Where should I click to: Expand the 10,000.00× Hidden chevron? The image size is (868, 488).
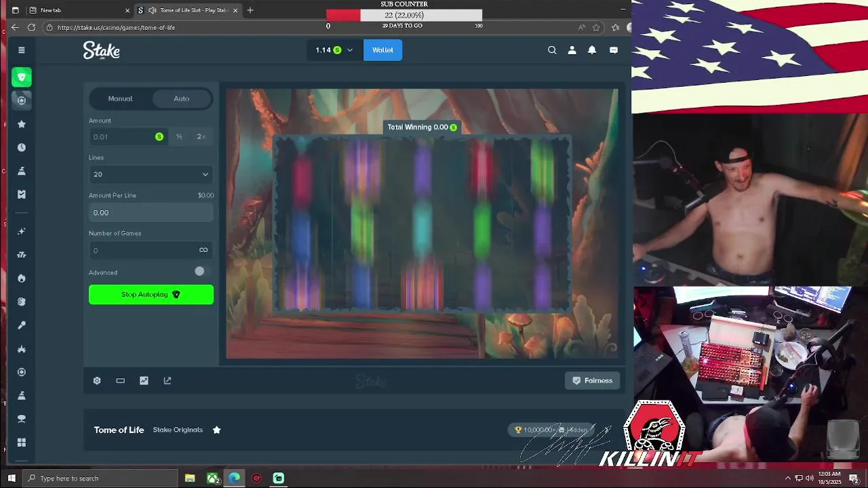607,430
